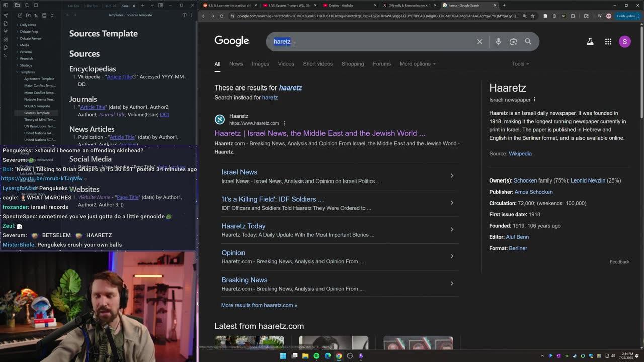
Task: Collapse the Templates folder
Action: (27, 72)
